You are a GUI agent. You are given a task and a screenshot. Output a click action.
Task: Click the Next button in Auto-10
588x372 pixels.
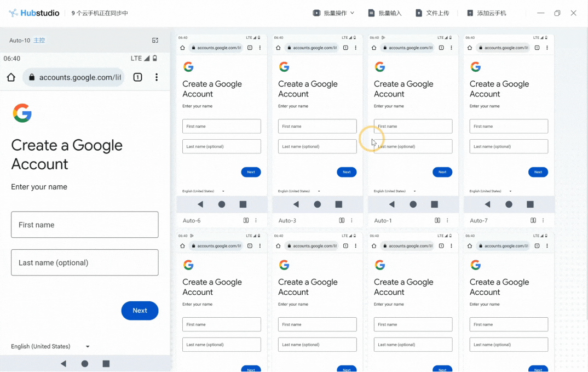(x=140, y=311)
